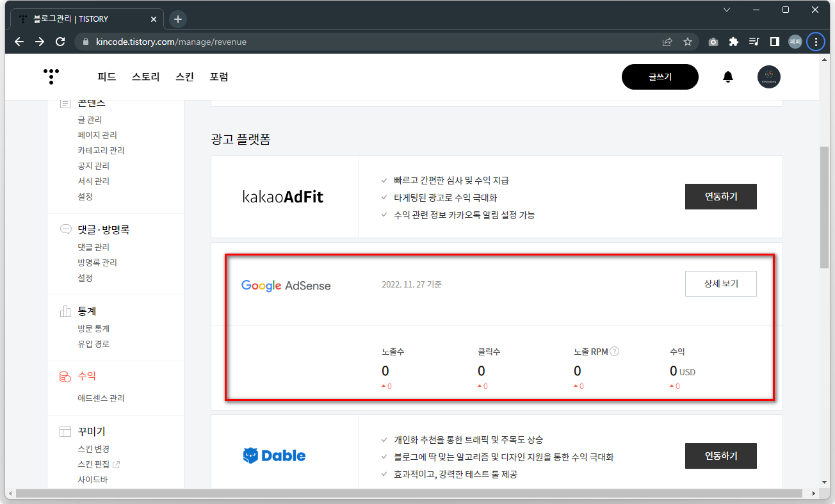
Task: Open the camera extension icon
Action: coord(713,42)
